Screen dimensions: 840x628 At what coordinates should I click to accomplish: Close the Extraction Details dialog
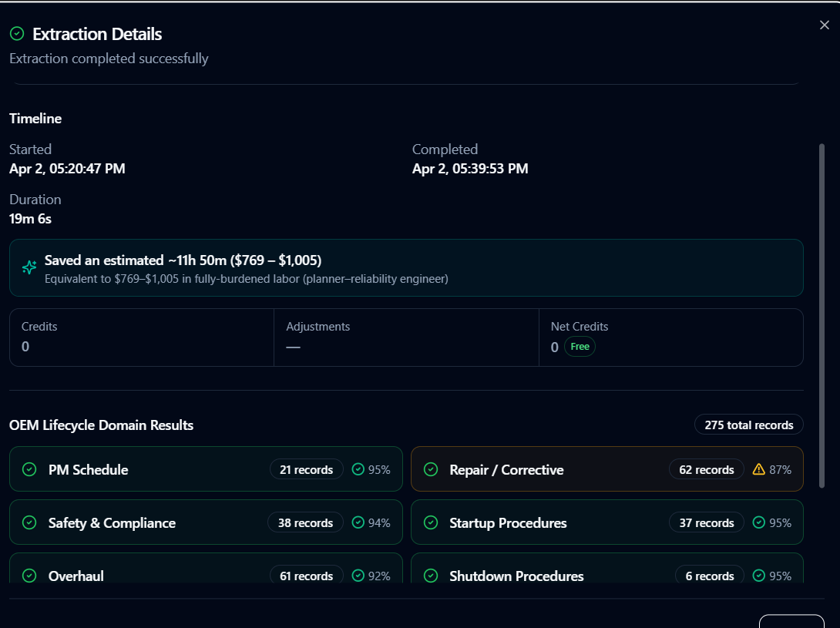click(x=824, y=25)
